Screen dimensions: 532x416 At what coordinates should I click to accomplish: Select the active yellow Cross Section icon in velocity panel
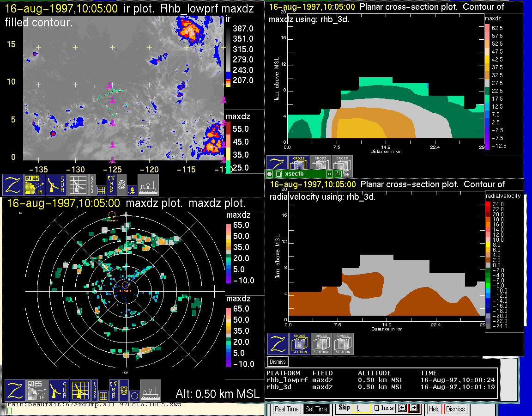300,344
